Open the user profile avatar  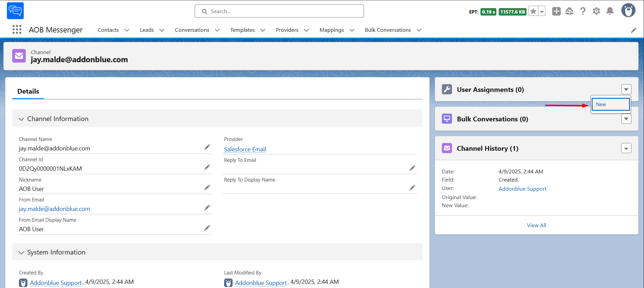click(628, 10)
